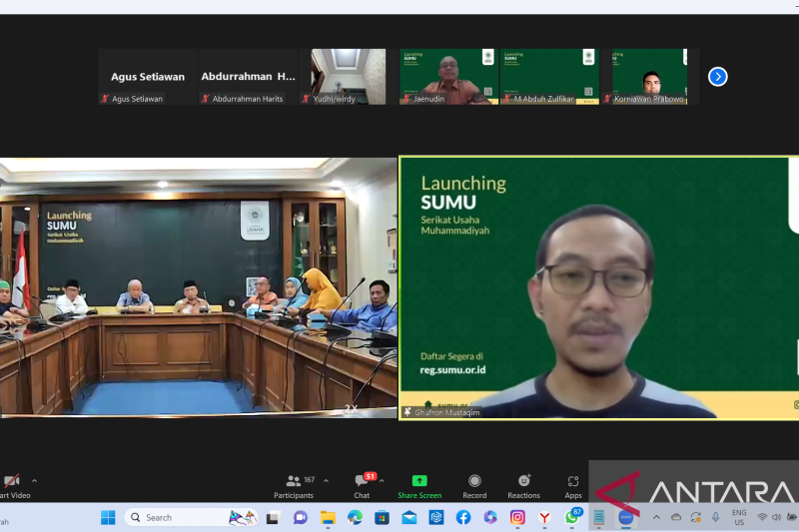Viewport: 799px width, 532px height.
Task: Launch Microsoft Edge from taskbar
Action: 355,518
